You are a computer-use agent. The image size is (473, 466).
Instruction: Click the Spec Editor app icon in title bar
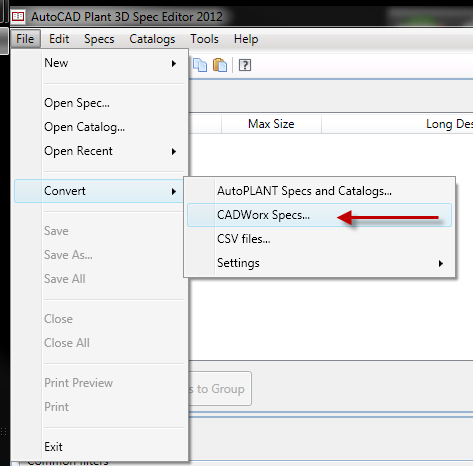coord(18,16)
